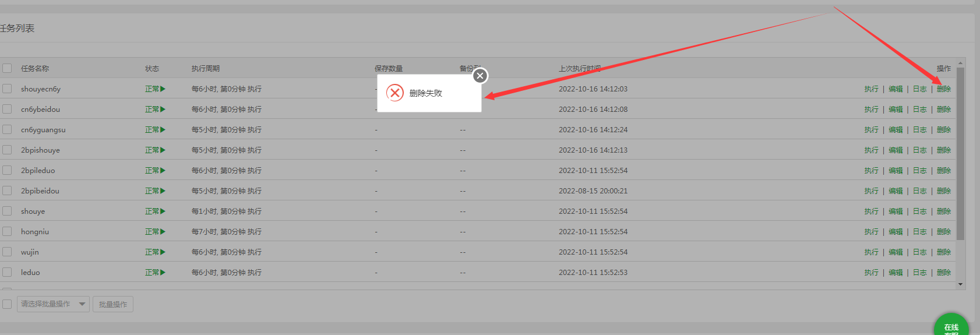The width and height of the screenshot is (980, 335).
Task: Click task name cn6yguangsu
Action: (43, 130)
